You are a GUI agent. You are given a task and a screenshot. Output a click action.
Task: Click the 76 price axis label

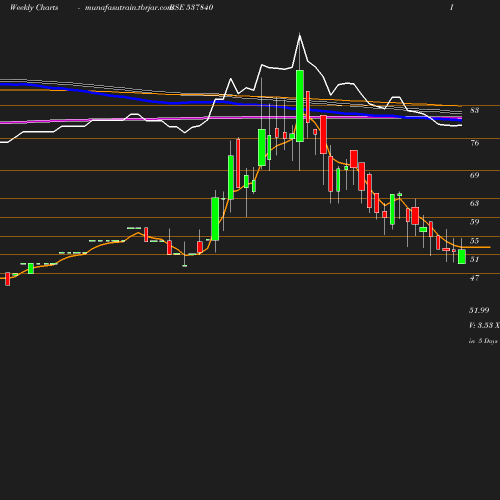[475, 143]
